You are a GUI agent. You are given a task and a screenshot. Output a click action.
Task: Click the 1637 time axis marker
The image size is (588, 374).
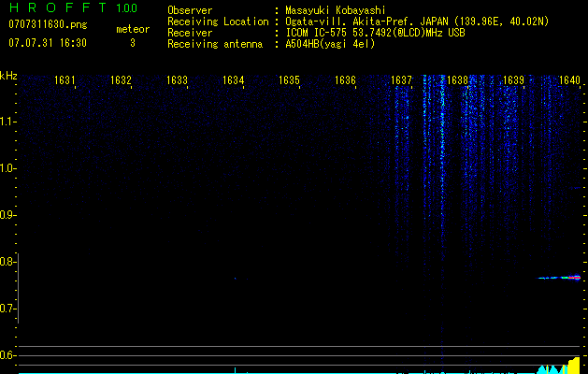click(x=401, y=80)
